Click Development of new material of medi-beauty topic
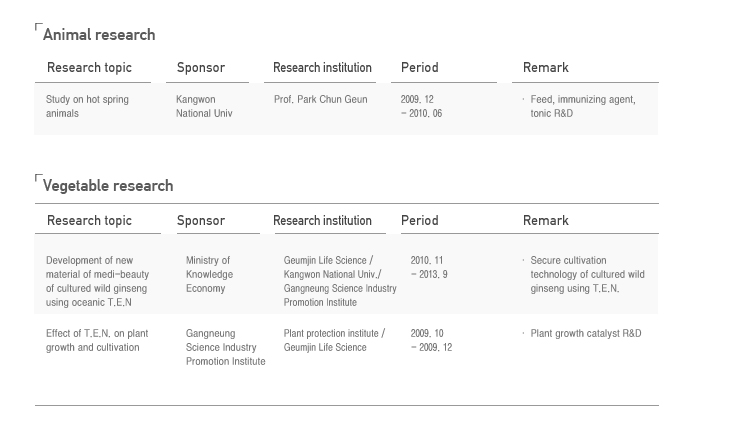Viewport: 738px width, 422px height. coord(97,281)
